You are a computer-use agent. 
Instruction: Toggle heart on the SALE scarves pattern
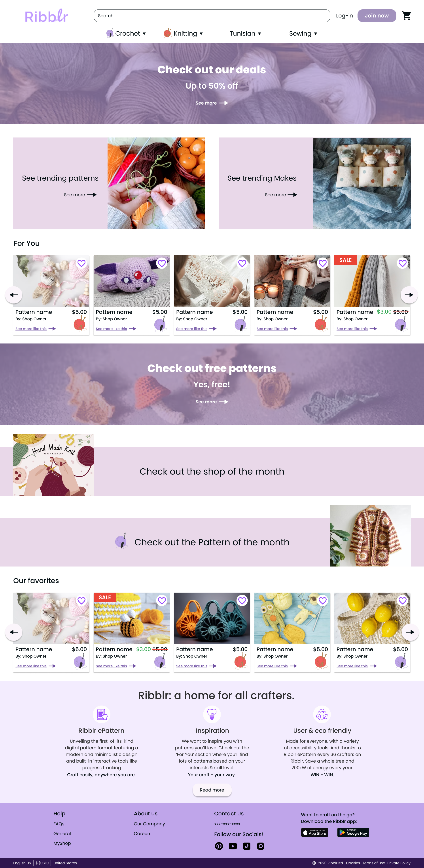click(402, 263)
